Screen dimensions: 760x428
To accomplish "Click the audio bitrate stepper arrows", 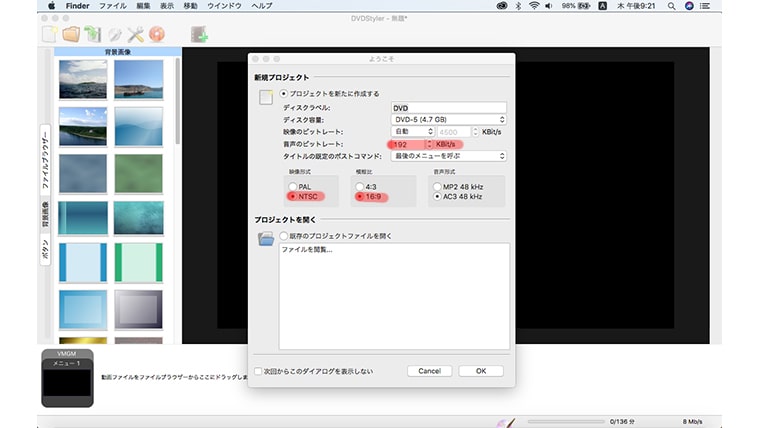I will tap(429, 144).
